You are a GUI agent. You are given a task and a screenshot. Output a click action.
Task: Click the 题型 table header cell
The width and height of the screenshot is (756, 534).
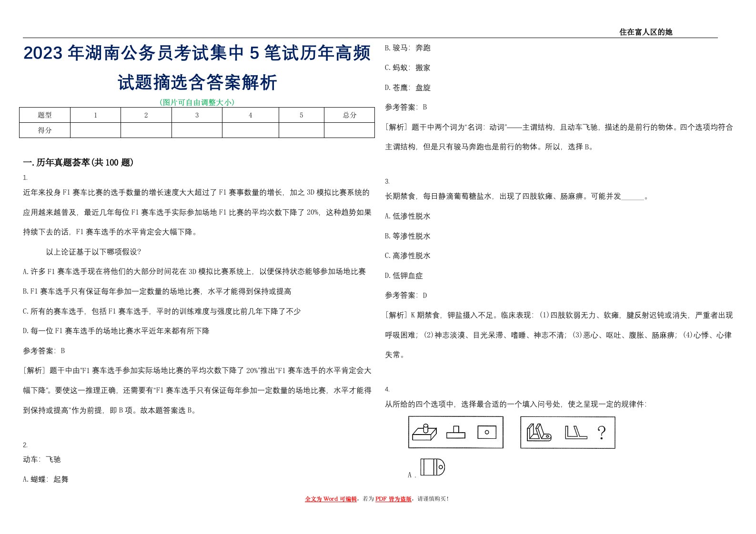(45, 115)
